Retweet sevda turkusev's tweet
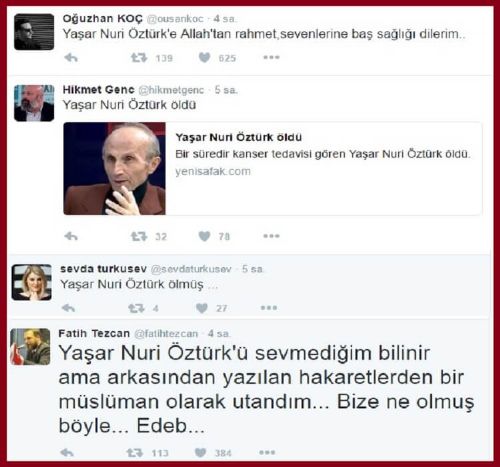Screen dimensions: 500x467 136,308
